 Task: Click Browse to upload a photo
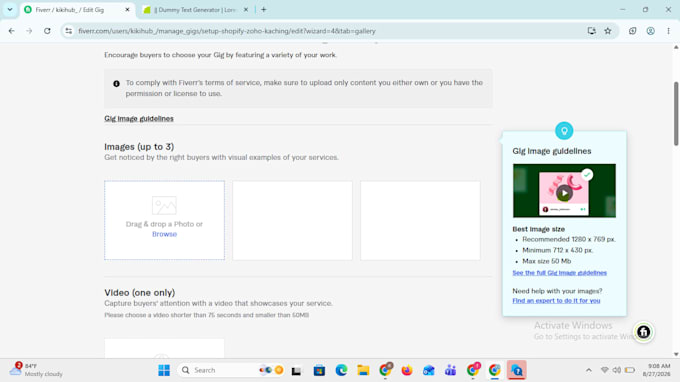coord(164,234)
